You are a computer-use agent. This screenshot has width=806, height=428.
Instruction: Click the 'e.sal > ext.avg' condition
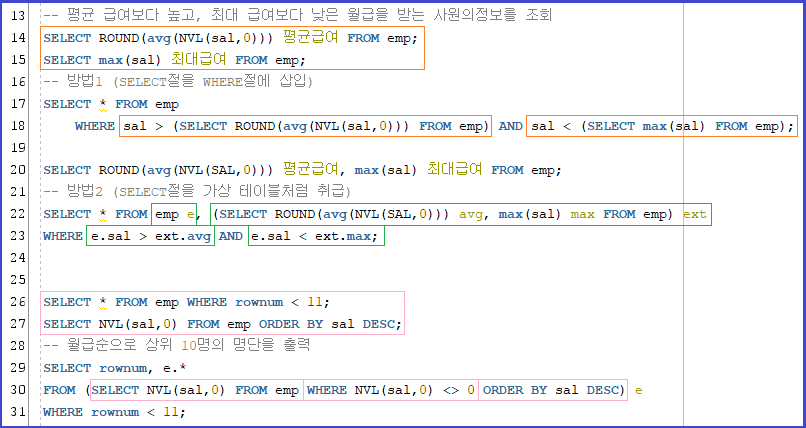(151, 236)
